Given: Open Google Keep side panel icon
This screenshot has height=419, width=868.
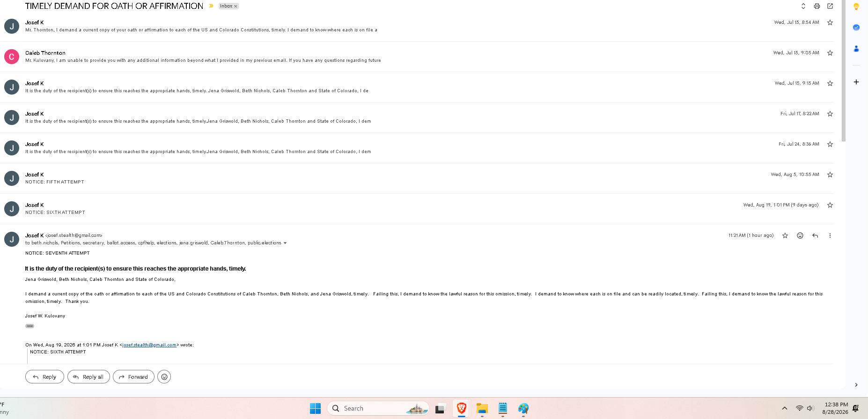Looking at the screenshot, I should (x=856, y=7).
